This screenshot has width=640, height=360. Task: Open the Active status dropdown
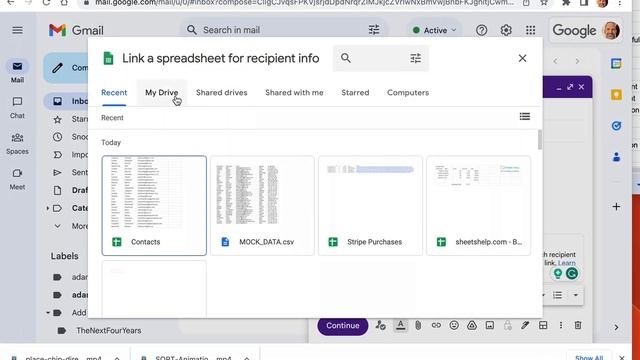[434, 30]
